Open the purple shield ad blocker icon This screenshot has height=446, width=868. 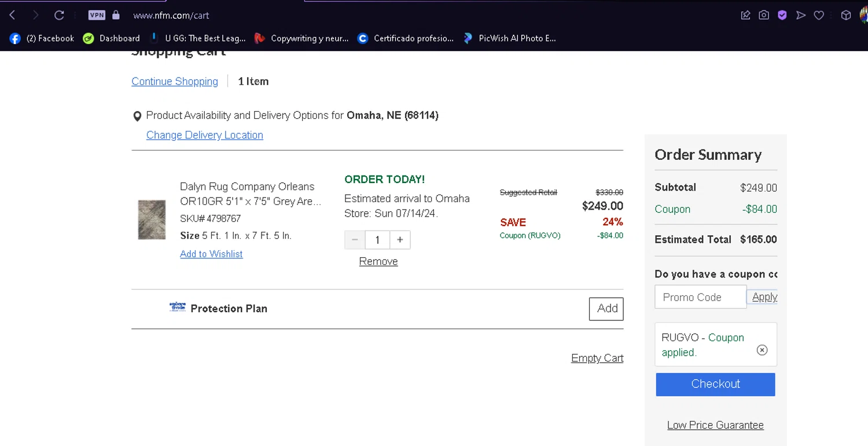[782, 15]
